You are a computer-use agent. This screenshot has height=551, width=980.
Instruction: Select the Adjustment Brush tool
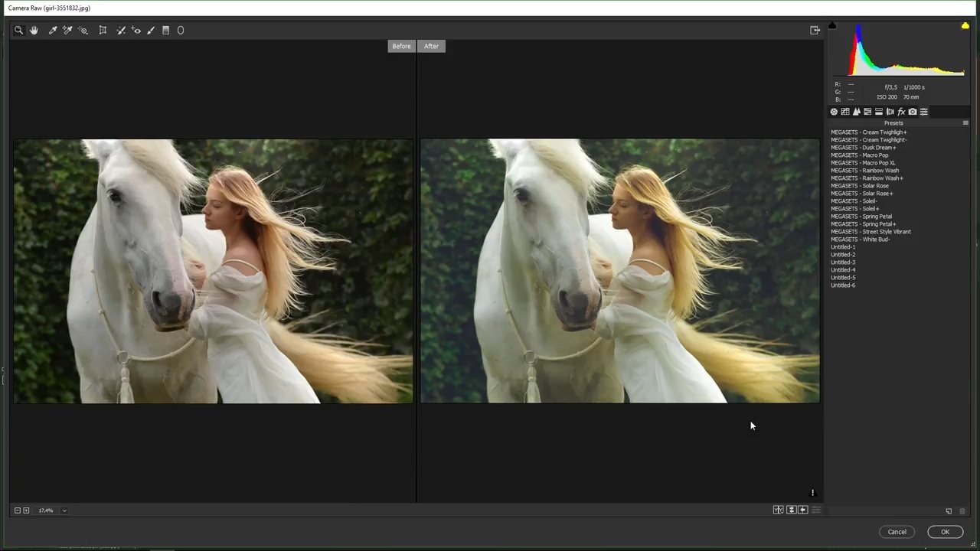151,31
